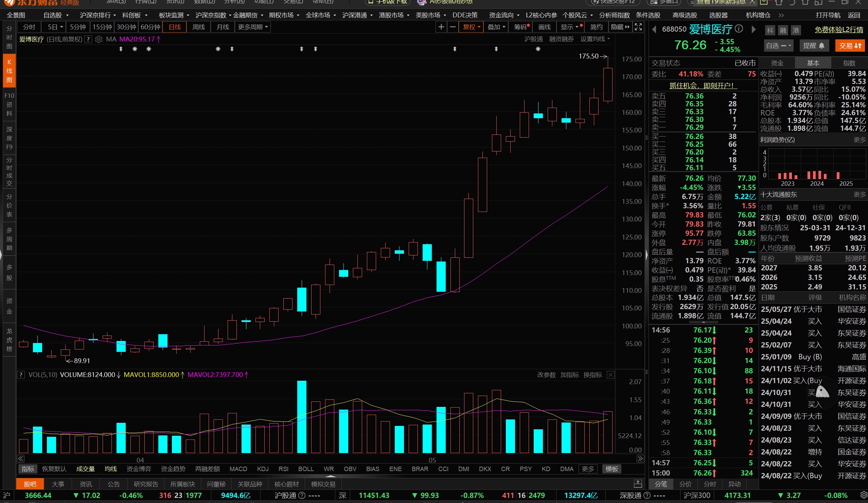Open 龙虎榜 in left sidebar
Screen dimensions: 868x503
(x=9, y=340)
